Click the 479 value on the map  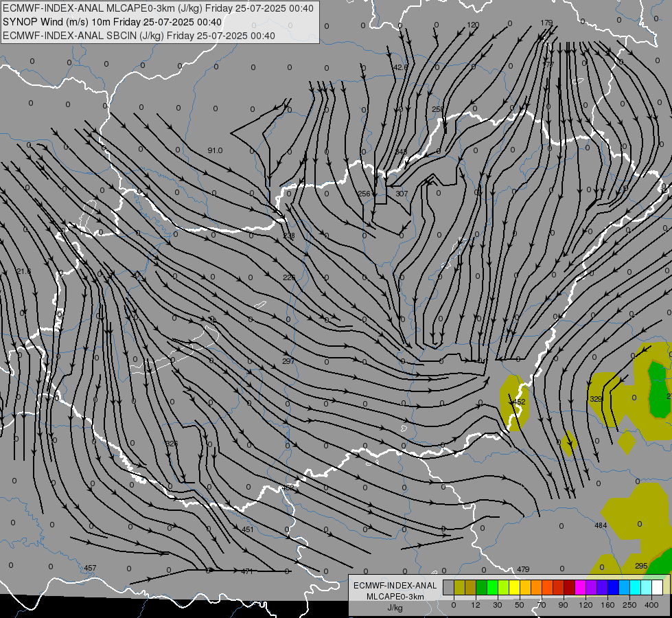tap(523, 569)
